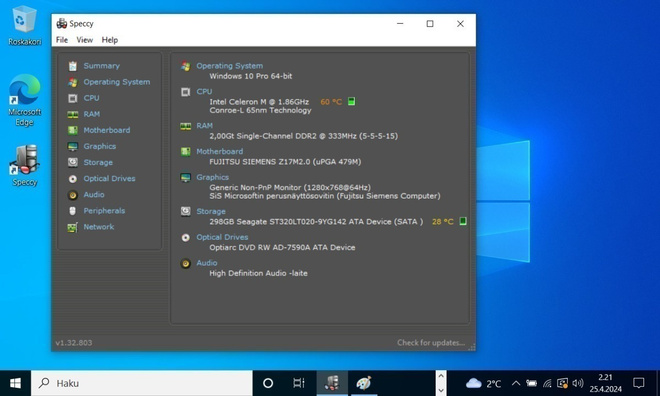Click the Optical Drives disc icon in sidebar
Screen dimensions: 660x396
coord(73,179)
